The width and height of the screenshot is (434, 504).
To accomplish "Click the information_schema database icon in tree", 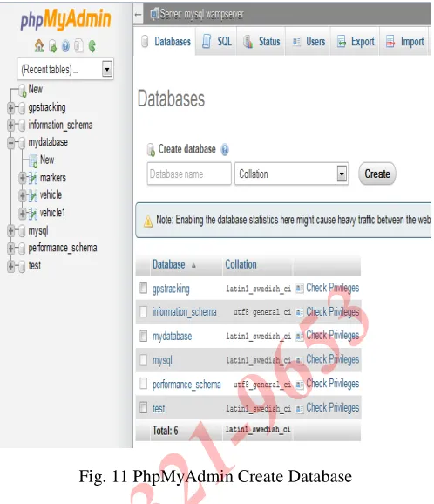I will pos(22,126).
